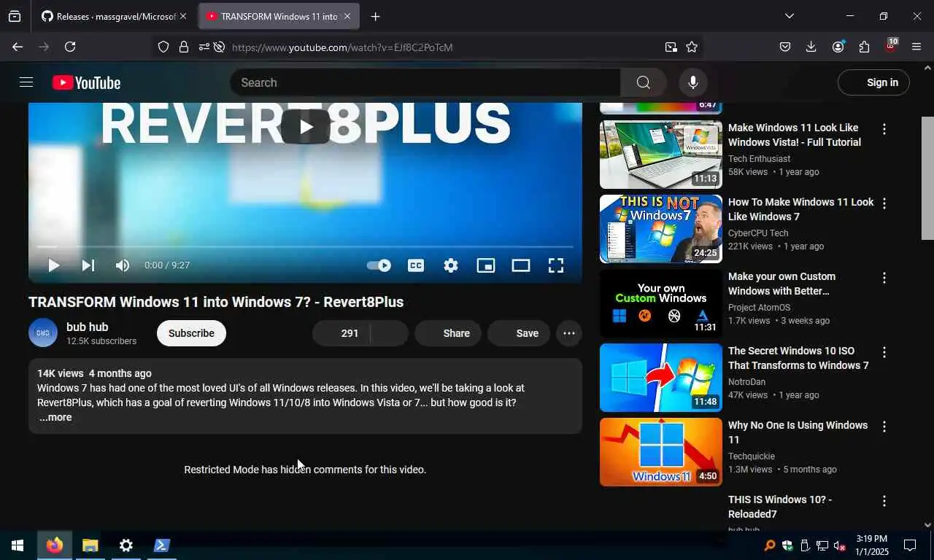Launch PowerShell from the taskbar
This screenshot has height=560, width=934.
click(161, 545)
